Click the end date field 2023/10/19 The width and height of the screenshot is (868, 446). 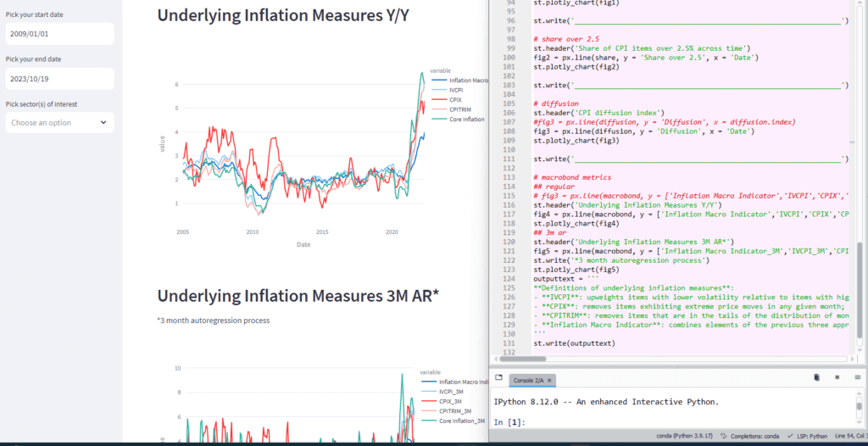(x=60, y=79)
